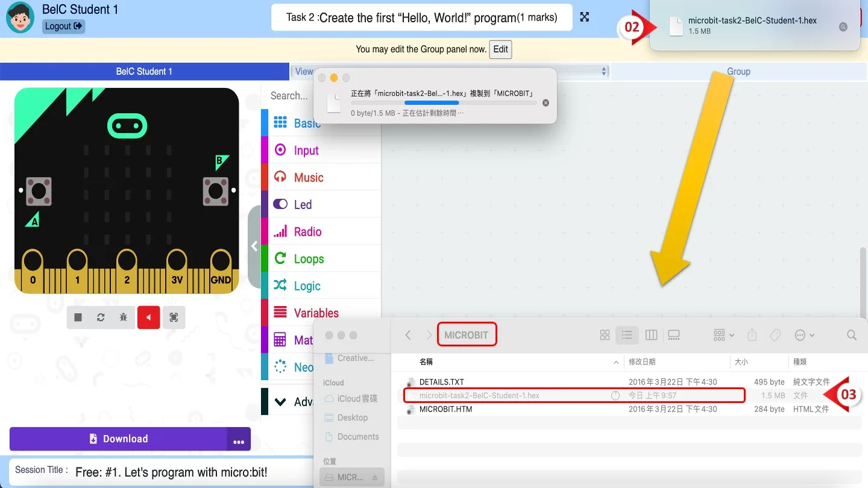Image resolution: width=868 pixels, height=488 pixels.
Task: Select the Group tab
Action: point(738,72)
